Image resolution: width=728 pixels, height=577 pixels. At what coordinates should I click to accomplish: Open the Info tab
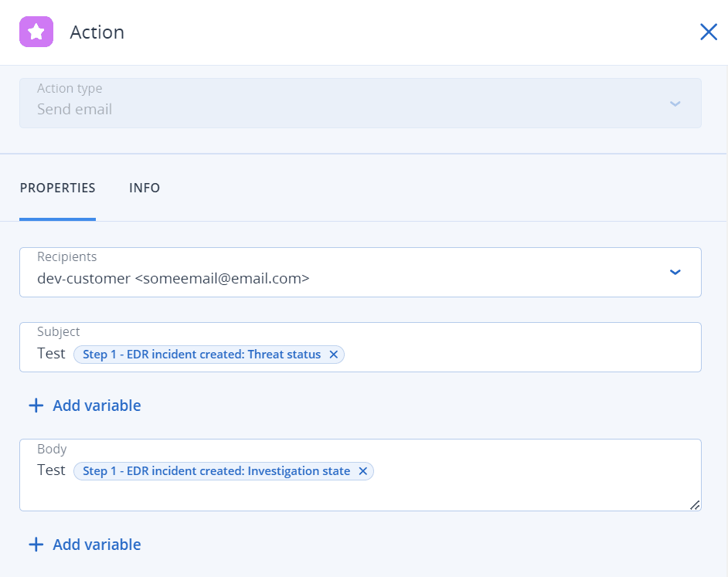click(145, 188)
